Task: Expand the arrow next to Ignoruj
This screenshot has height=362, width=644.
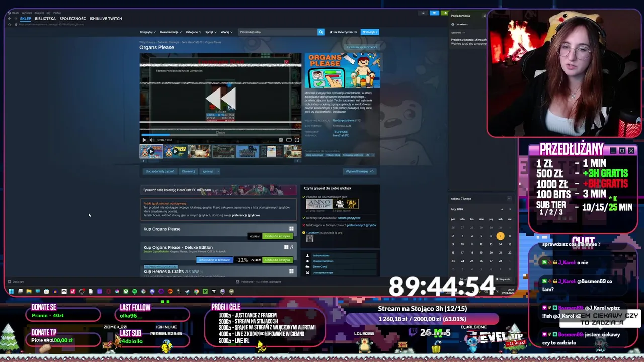Action: tap(218, 171)
